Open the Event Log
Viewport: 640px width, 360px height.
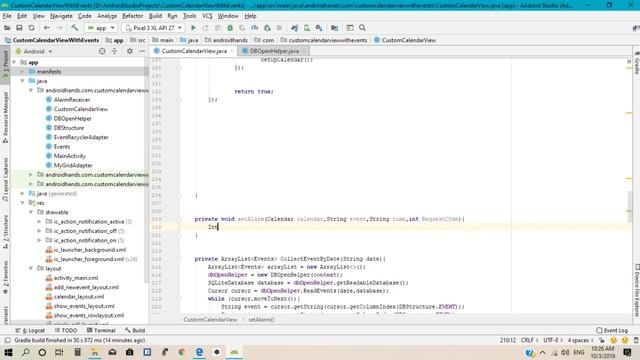612,330
